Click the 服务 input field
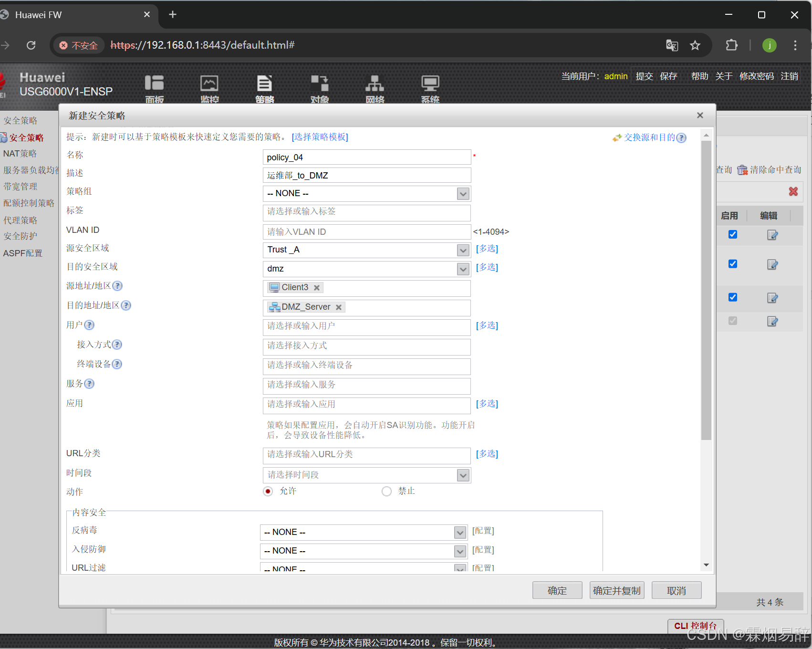This screenshot has width=812, height=649. click(367, 386)
